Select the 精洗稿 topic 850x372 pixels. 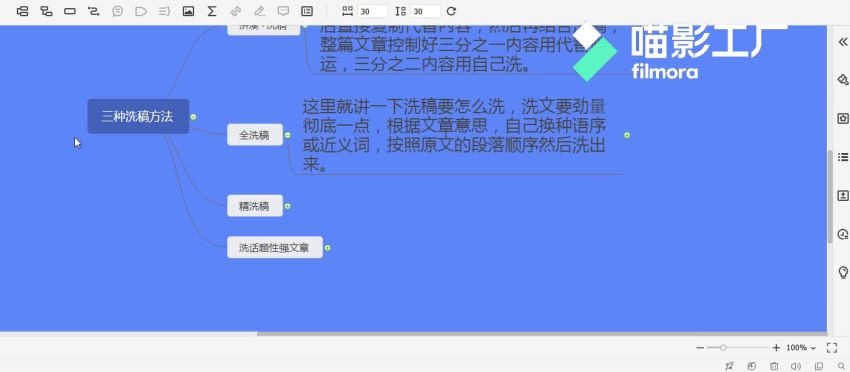(255, 206)
